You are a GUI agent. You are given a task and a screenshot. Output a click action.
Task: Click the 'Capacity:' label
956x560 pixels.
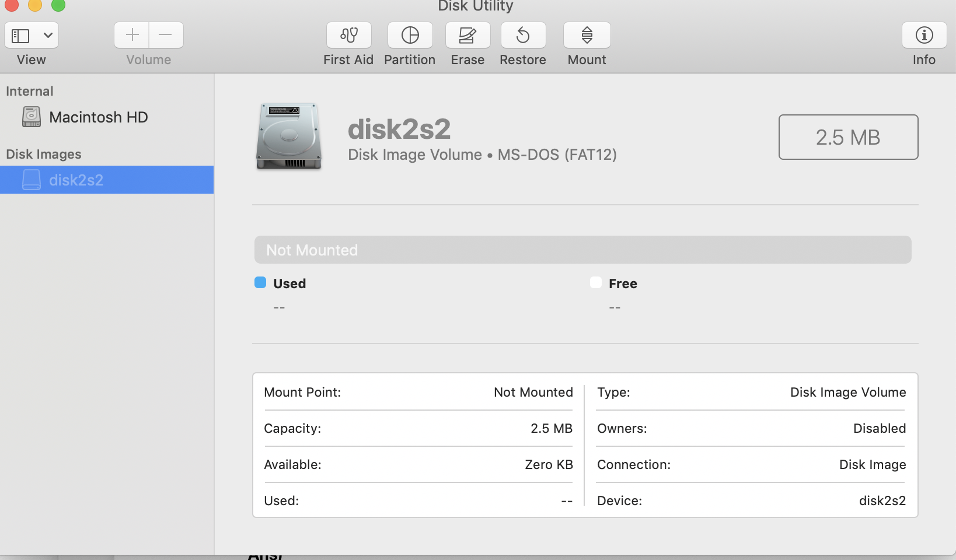pos(292,428)
